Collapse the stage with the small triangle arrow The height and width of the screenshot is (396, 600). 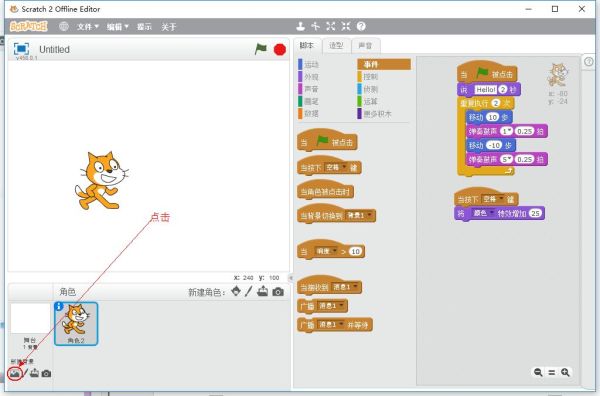pyautogui.click(x=291, y=278)
